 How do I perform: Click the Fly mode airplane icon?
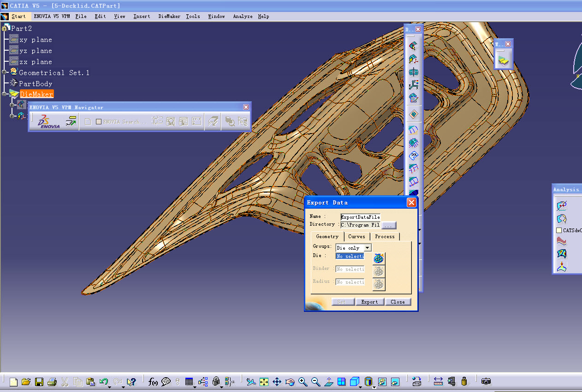[251, 381]
